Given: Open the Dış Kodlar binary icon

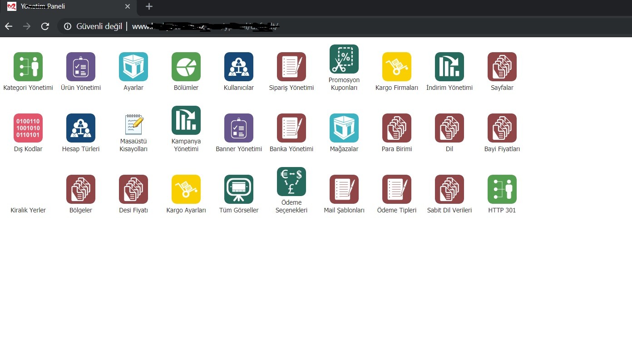Looking at the screenshot, I should (28, 128).
